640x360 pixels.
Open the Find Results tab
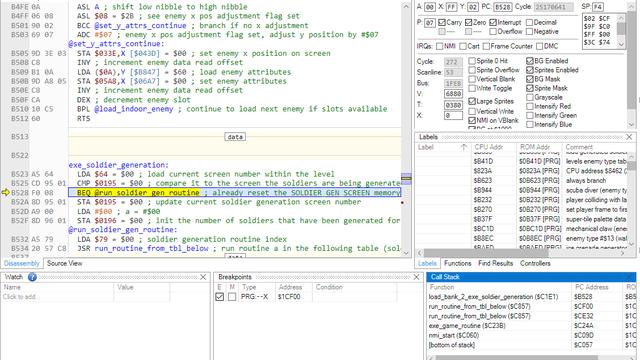tap(496, 263)
